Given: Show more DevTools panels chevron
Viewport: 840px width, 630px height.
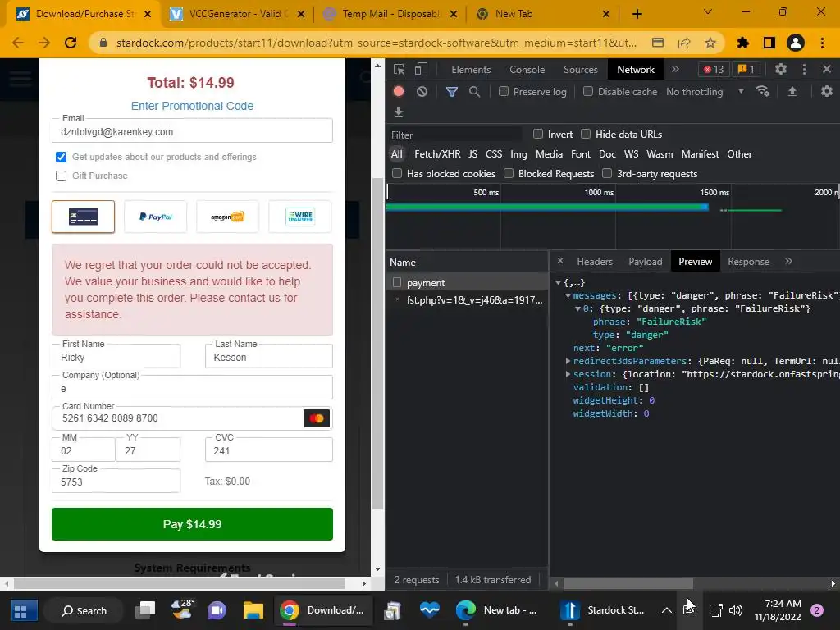Looking at the screenshot, I should [x=676, y=69].
